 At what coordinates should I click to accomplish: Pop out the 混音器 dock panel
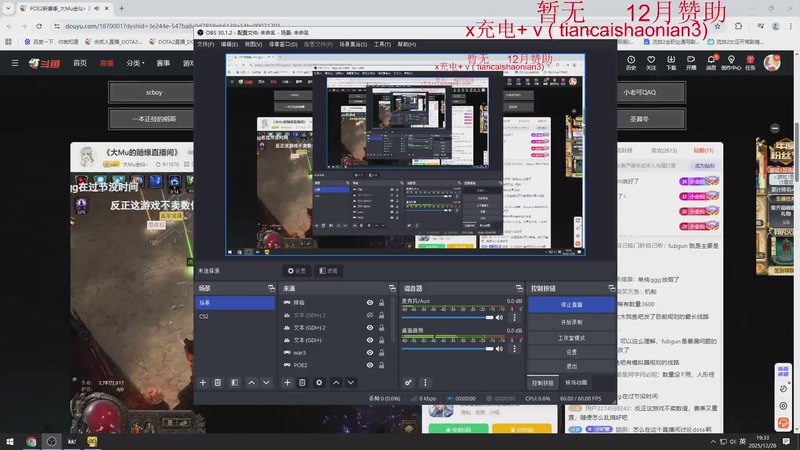pyautogui.click(x=519, y=288)
